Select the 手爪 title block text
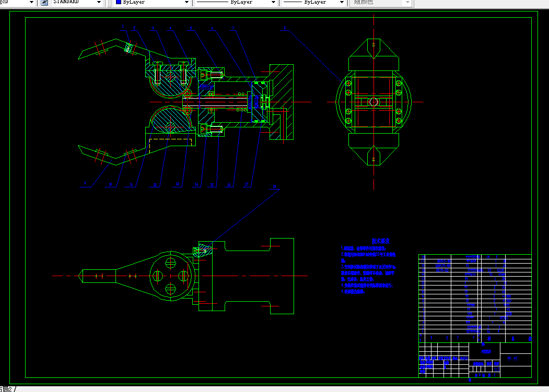The width and height of the screenshot is (549, 392). (x=512, y=359)
